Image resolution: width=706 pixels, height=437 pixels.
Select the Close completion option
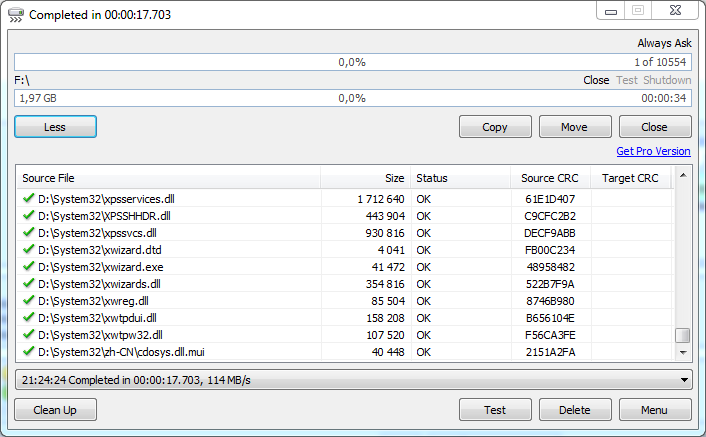tap(596, 80)
